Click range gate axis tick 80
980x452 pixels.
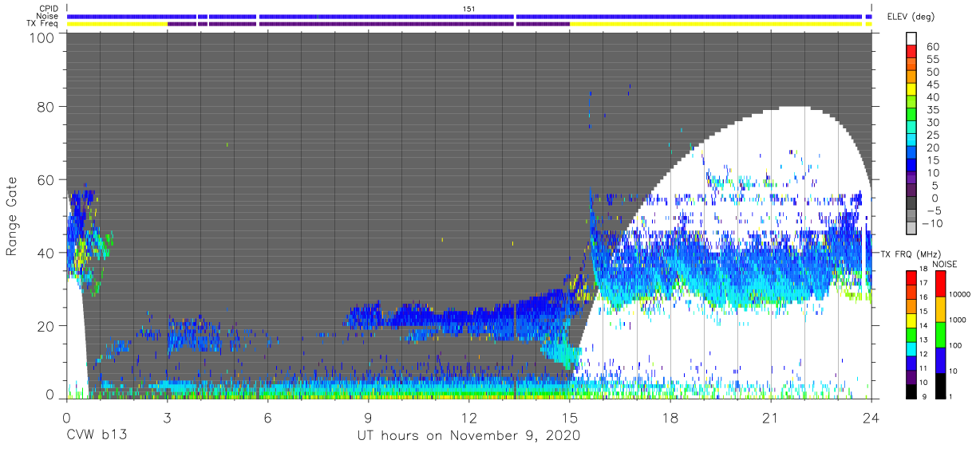(x=45, y=107)
